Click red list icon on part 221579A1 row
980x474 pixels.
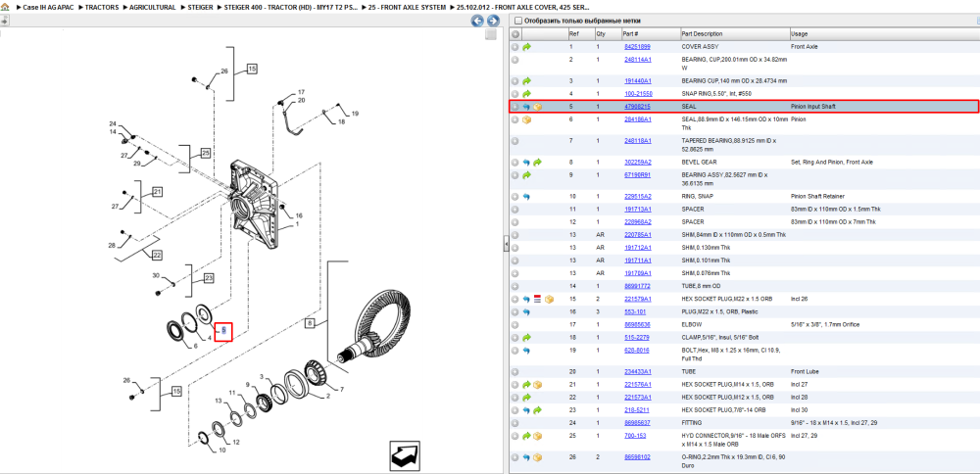[537, 299]
